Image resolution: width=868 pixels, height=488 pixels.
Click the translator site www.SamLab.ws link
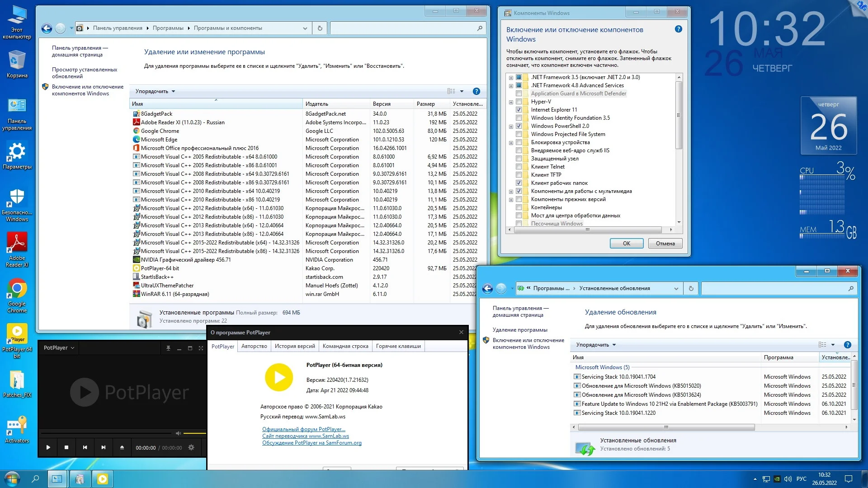(x=305, y=436)
